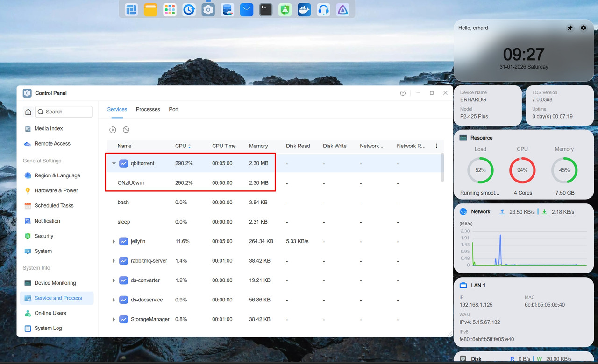
Task: Sort by the CPU column header
Action: coord(183,146)
